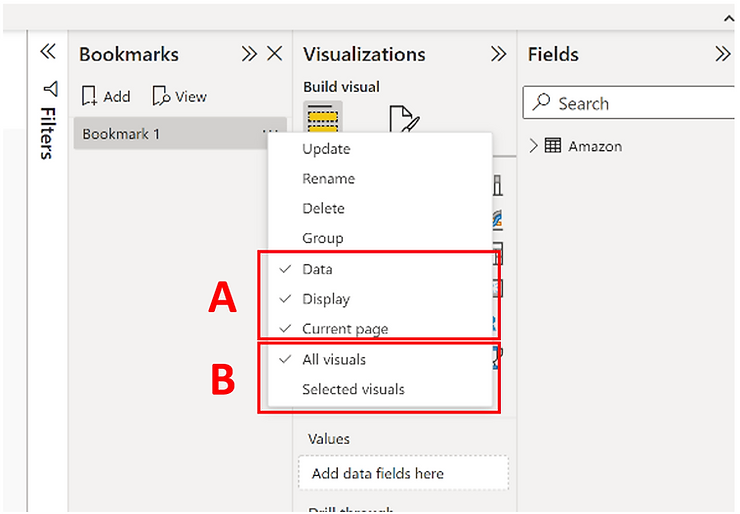Image resolution: width=740 pixels, height=514 pixels.
Task: Toggle the Display option off
Action: (x=380, y=299)
